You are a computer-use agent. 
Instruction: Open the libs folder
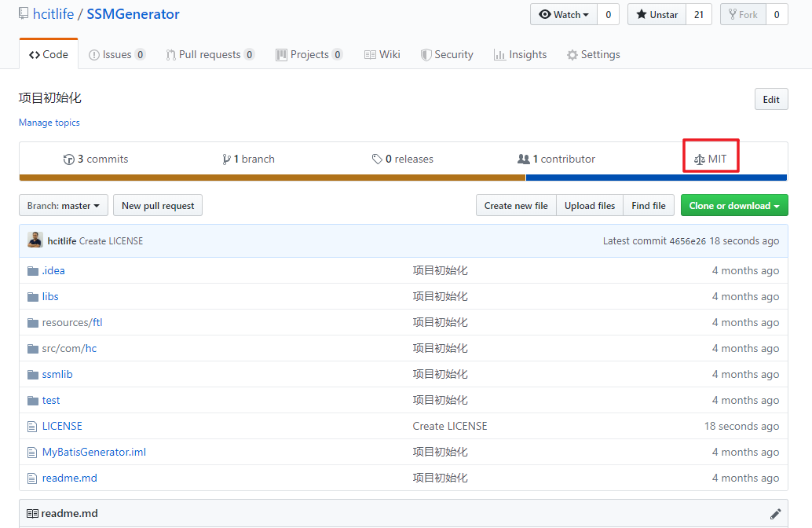(50, 296)
